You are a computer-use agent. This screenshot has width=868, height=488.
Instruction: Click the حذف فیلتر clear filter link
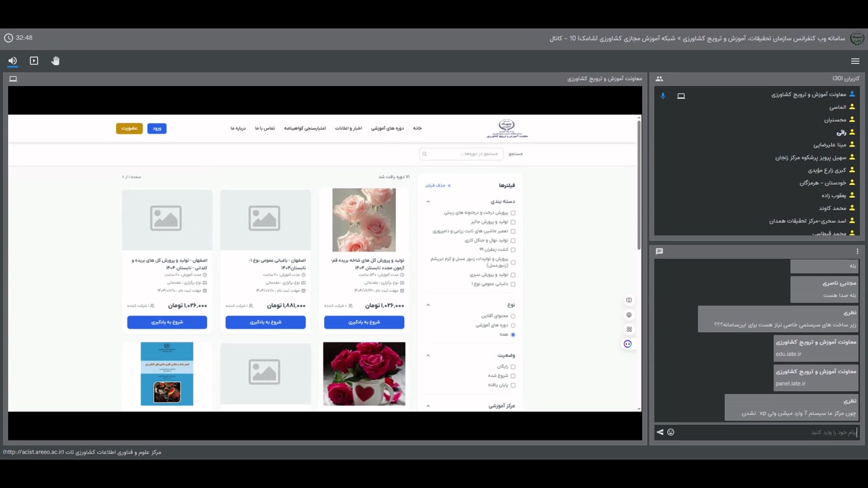[x=438, y=186]
